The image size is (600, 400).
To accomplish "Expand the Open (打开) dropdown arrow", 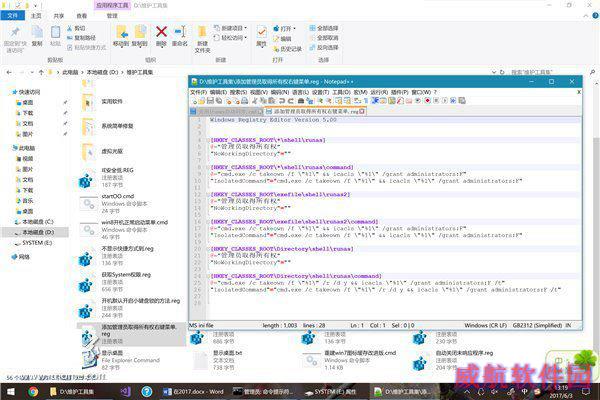I will point(294,29).
